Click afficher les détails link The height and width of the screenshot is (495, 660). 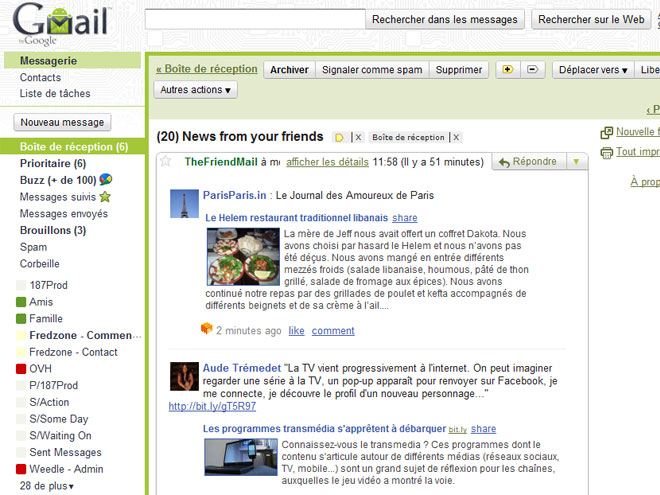click(327, 162)
